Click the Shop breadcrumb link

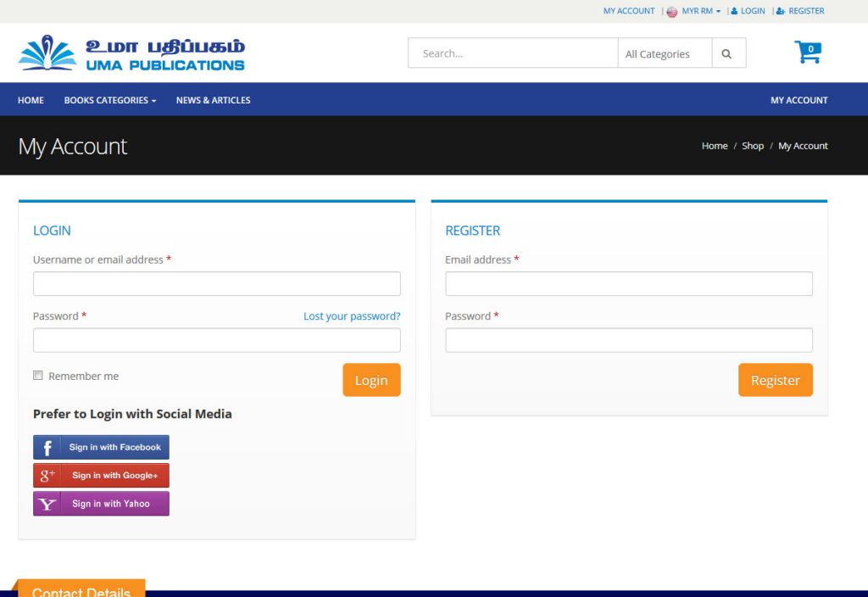pyautogui.click(x=753, y=146)
